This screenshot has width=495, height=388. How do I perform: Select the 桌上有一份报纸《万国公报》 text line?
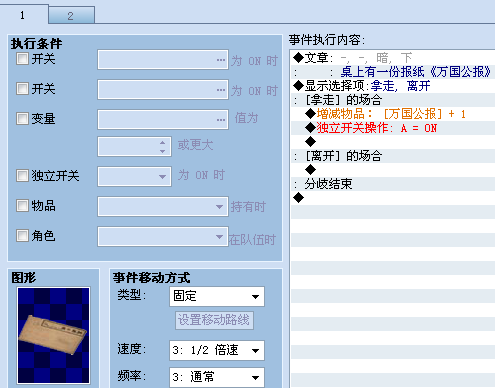point(393,72)
